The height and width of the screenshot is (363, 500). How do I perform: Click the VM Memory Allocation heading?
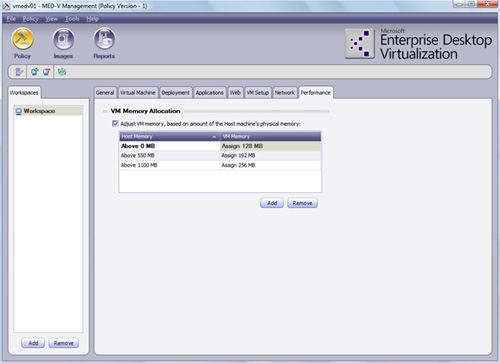[x=145, y=111]
